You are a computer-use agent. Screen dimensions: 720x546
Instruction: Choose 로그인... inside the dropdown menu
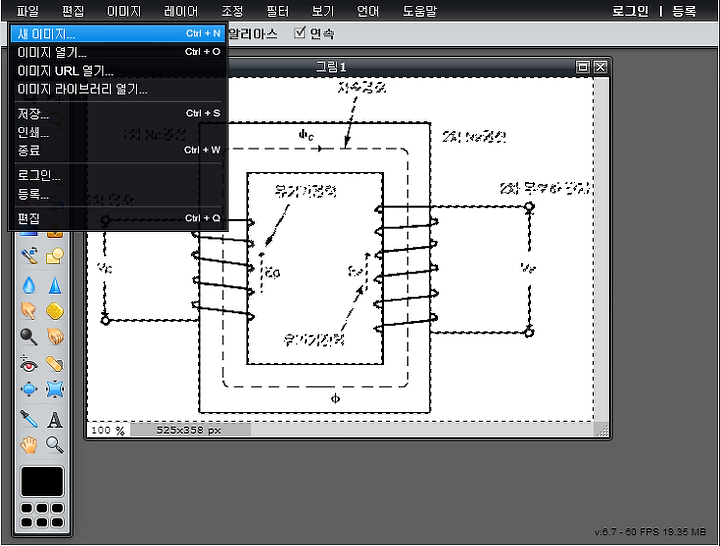point(118,175)
